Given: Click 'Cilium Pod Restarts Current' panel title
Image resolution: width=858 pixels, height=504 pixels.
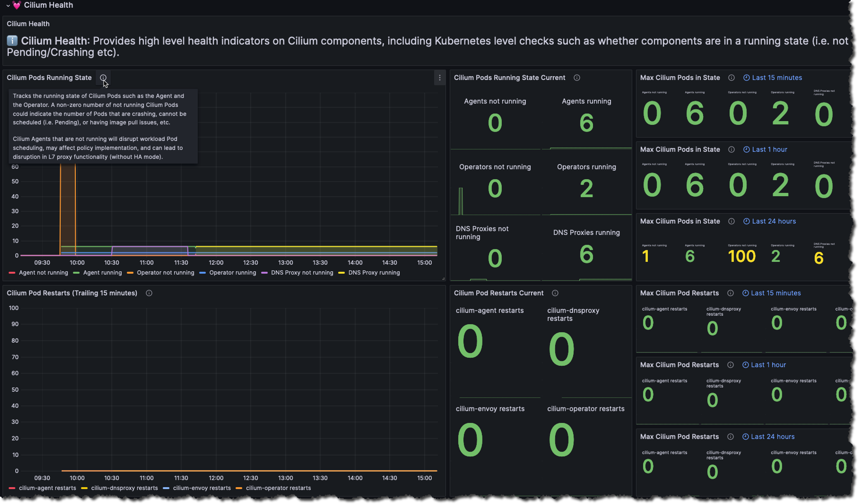Looking at the screenshot, I should (x=498, y=293).
